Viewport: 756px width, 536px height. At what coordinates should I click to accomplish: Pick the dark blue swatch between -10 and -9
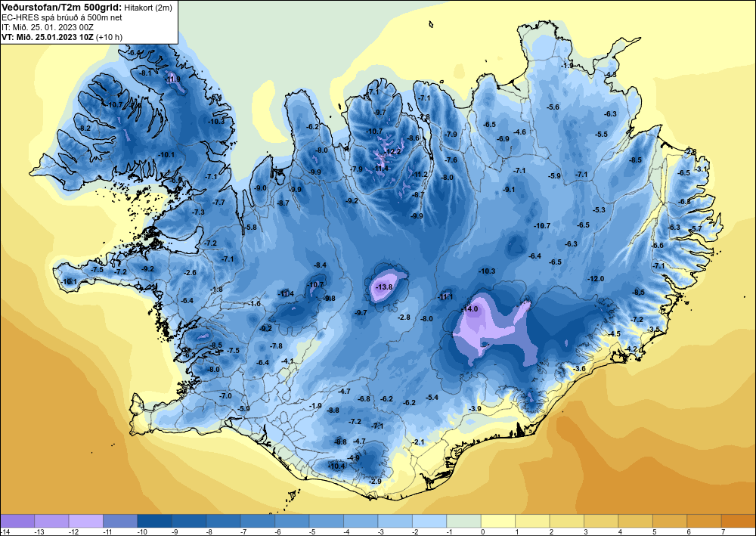click(155, 521)
